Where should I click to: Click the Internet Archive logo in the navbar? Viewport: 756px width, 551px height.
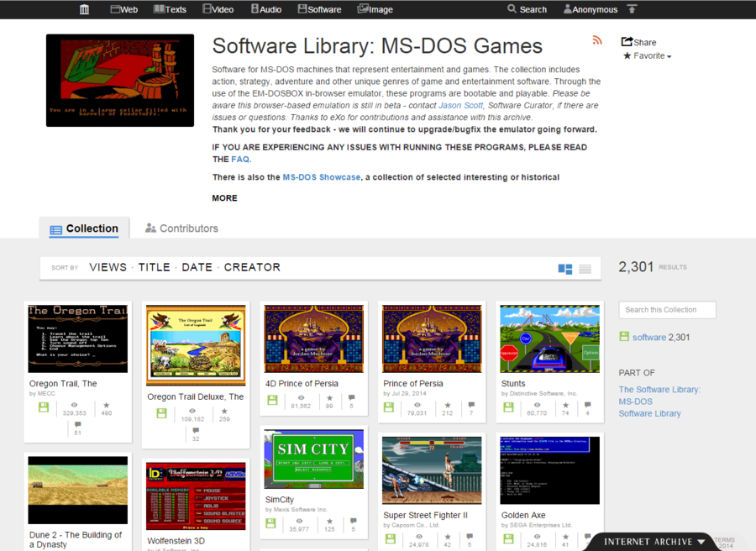pyautogui.click(x=83, y=9)
